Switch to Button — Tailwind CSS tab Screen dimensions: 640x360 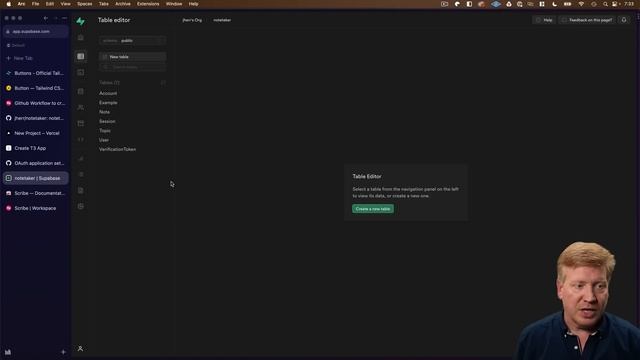[x=36, y=88]
